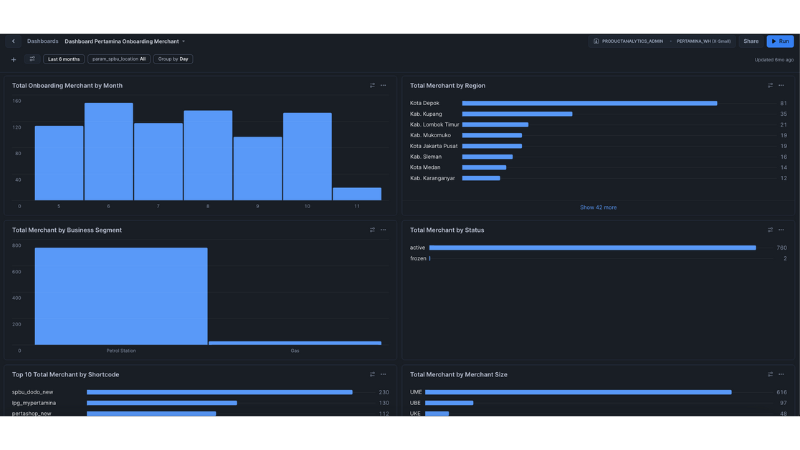
Task: Open filter icon on Onboarding Merchant by Month tile
Action: click(372, 86)
